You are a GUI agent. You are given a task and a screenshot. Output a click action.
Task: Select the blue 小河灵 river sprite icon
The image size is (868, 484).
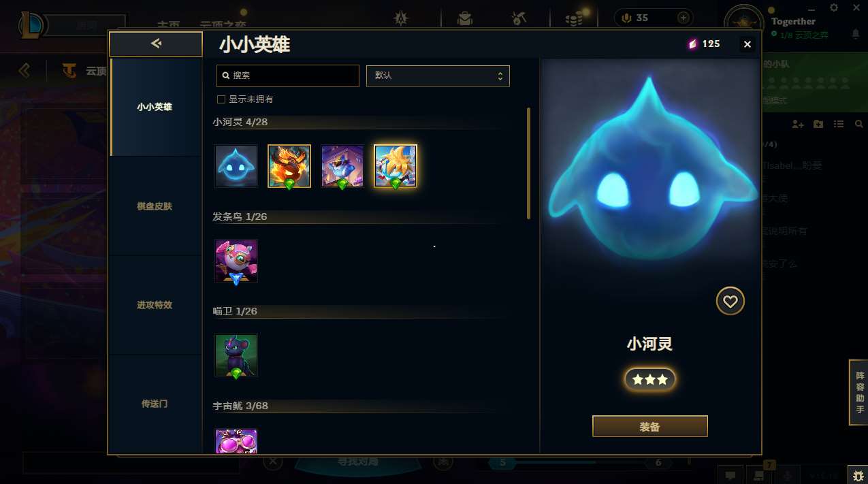[236, 166]
